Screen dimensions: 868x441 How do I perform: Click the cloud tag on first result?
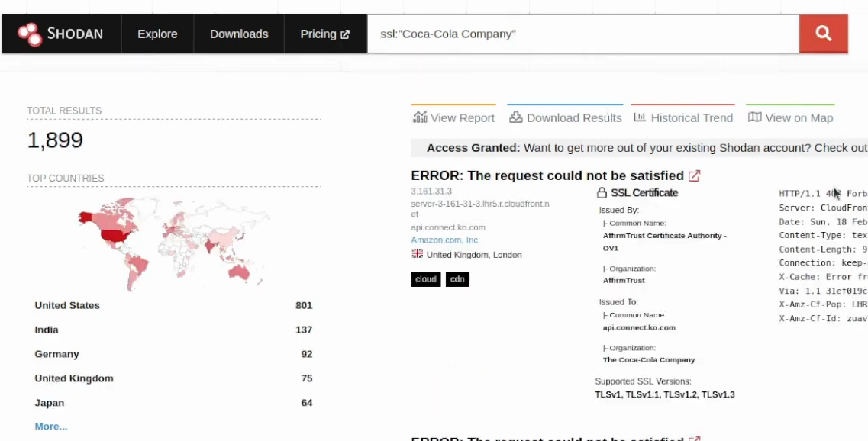tap(425, 279)
